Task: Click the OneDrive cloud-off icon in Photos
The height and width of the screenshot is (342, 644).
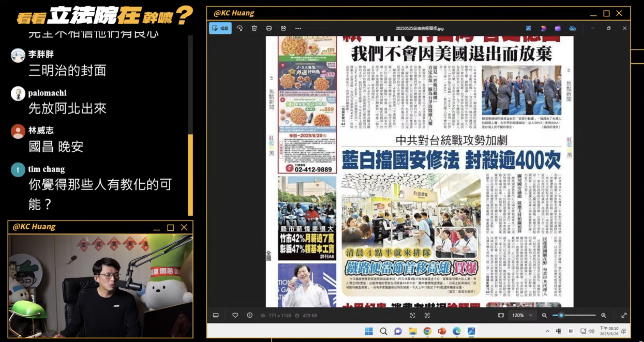Action: [x=572, y=28]
